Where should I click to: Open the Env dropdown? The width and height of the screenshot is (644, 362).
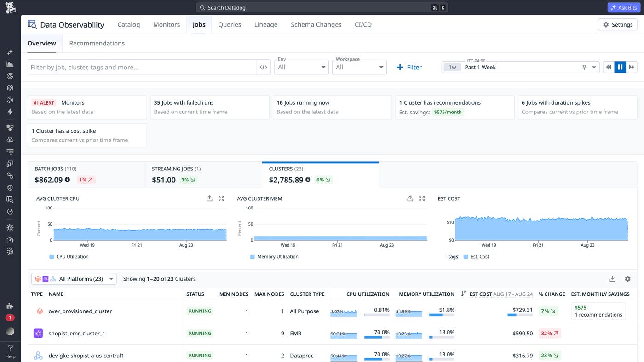point(301,67)
